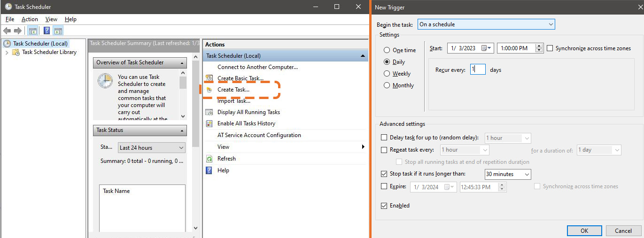Click the Create Basic Task icon
Image resolution: width=644 pixels, height=238 pixels.
pos(209,78)
